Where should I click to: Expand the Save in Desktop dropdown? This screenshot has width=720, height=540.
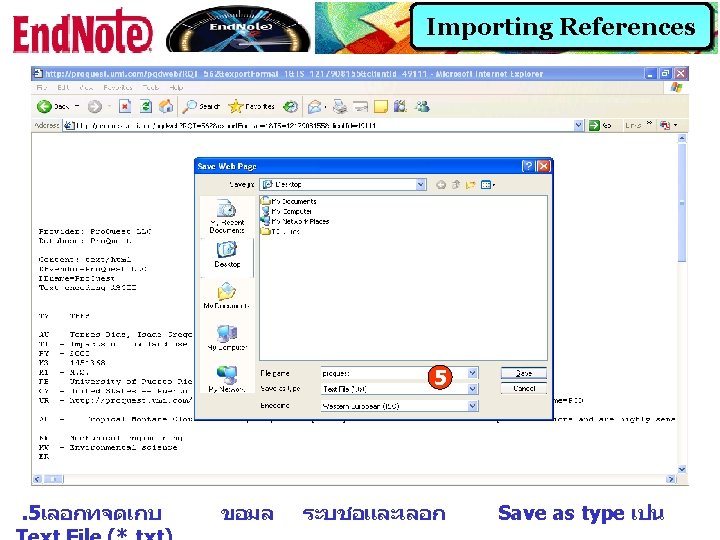pos(421,185)
